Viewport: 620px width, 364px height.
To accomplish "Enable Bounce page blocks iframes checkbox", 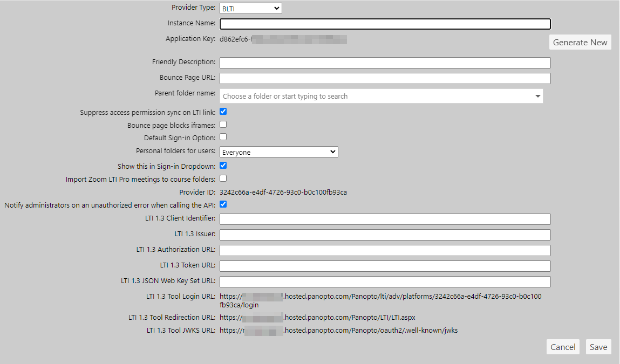I will click(223, 125).
